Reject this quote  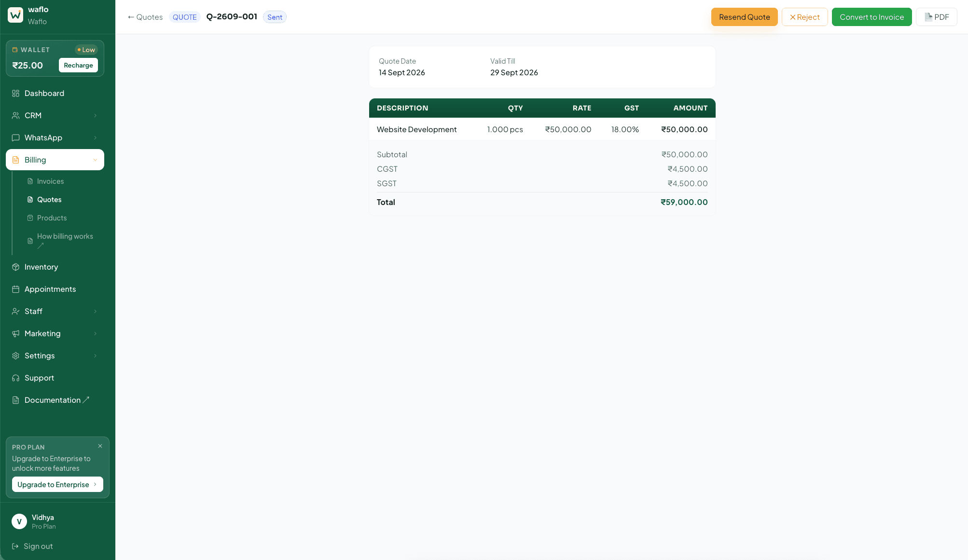point(804,17)
